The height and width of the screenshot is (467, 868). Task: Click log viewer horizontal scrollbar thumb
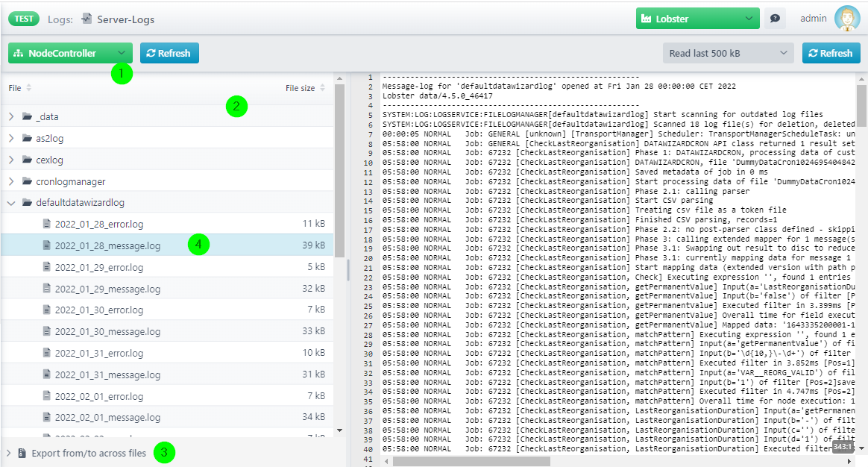coord(471,461)
